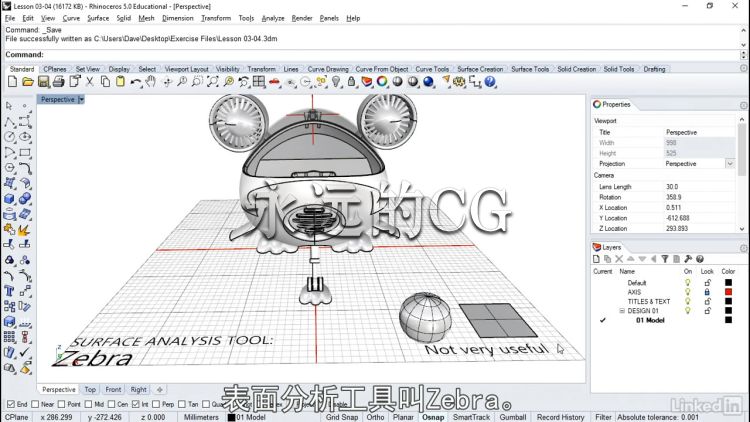Unlock the AXIS layer padlock
This screenshot has width=750, height=422.
(707, 292)
